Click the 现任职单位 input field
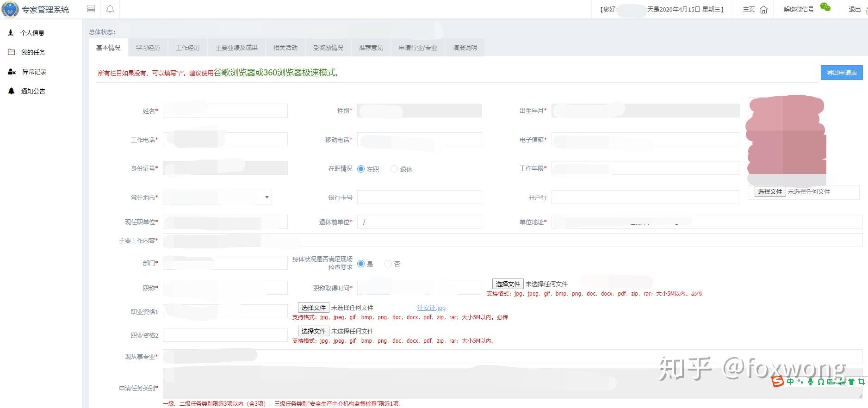The width and height of the screenshot is (868, 408). tap(225, 222)
